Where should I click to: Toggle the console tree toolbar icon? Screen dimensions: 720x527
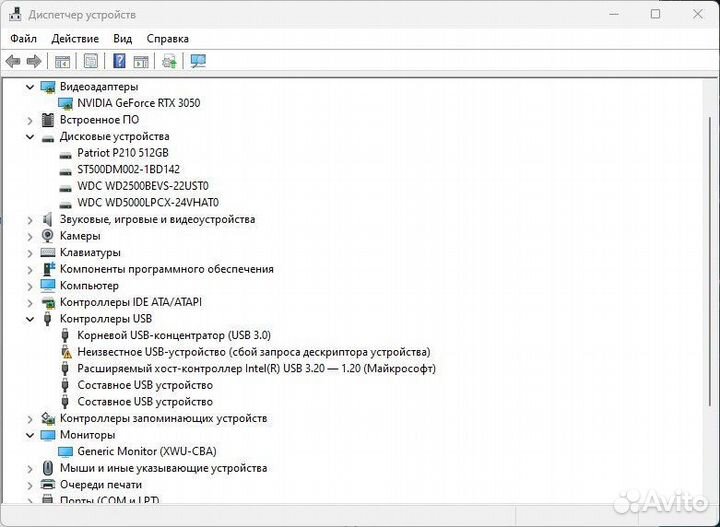click(62, 61)
